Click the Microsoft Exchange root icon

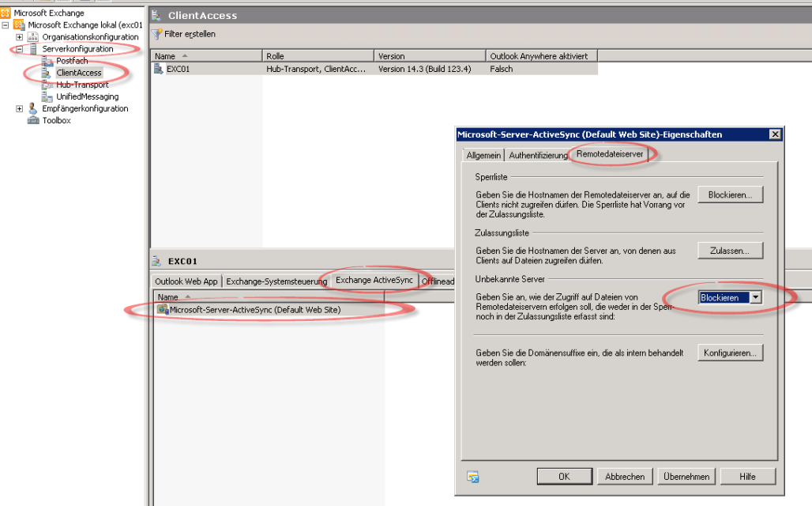point(6,13)
